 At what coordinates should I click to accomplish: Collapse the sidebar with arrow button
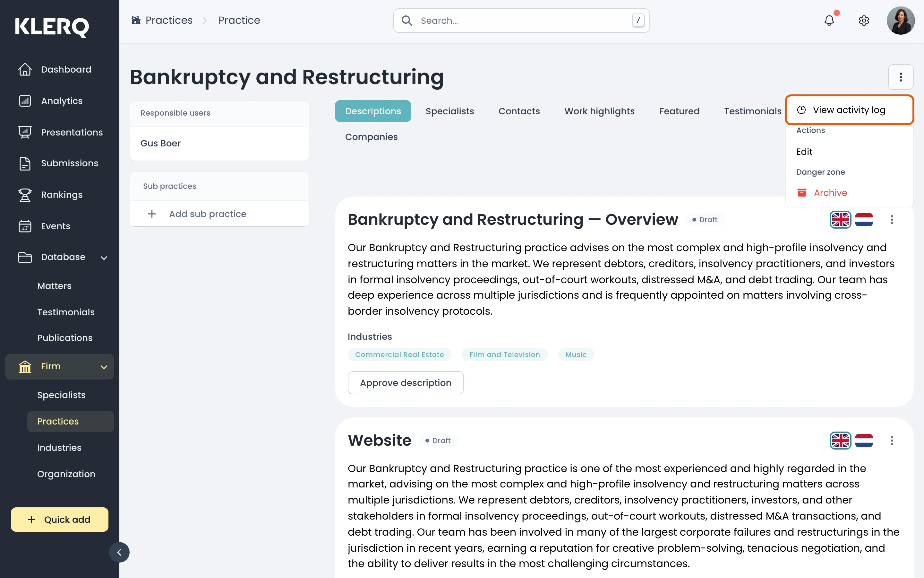(119, 552)
